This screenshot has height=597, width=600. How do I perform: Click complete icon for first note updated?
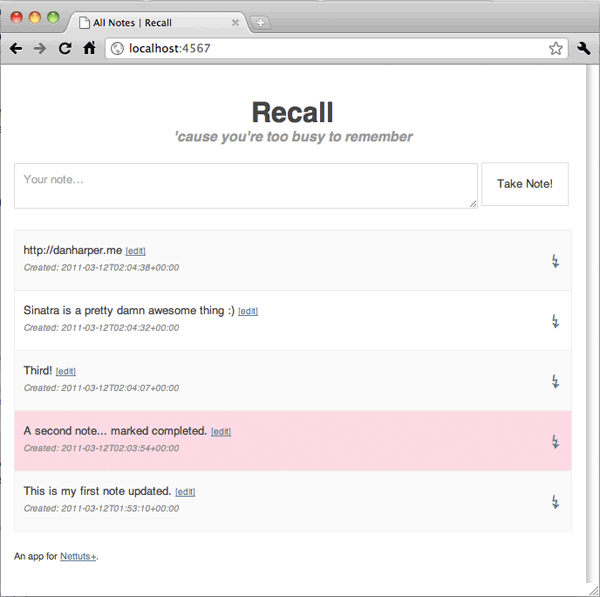(555, 502)
